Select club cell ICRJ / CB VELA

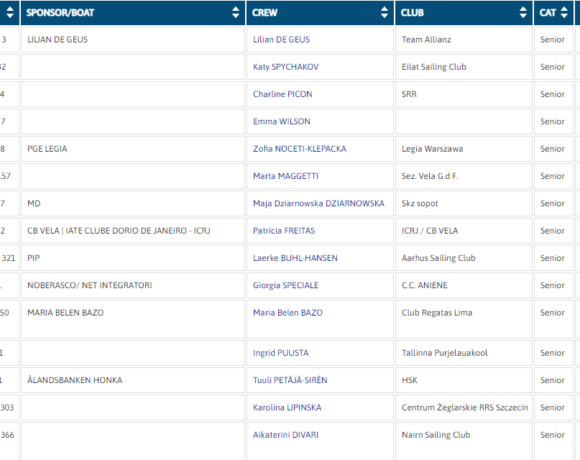click(x=464, y=231)
